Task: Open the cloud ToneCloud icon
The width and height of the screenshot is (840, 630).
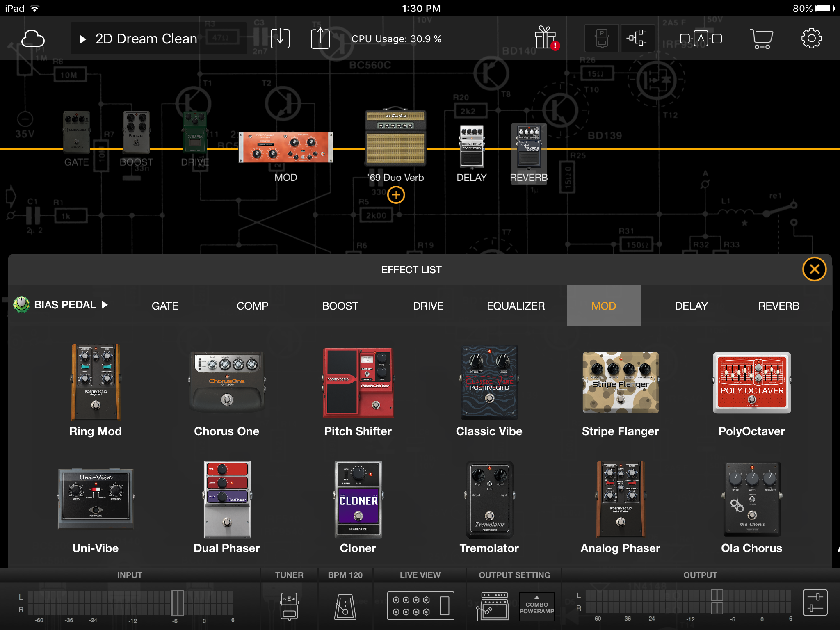Action: pos(33,39)
